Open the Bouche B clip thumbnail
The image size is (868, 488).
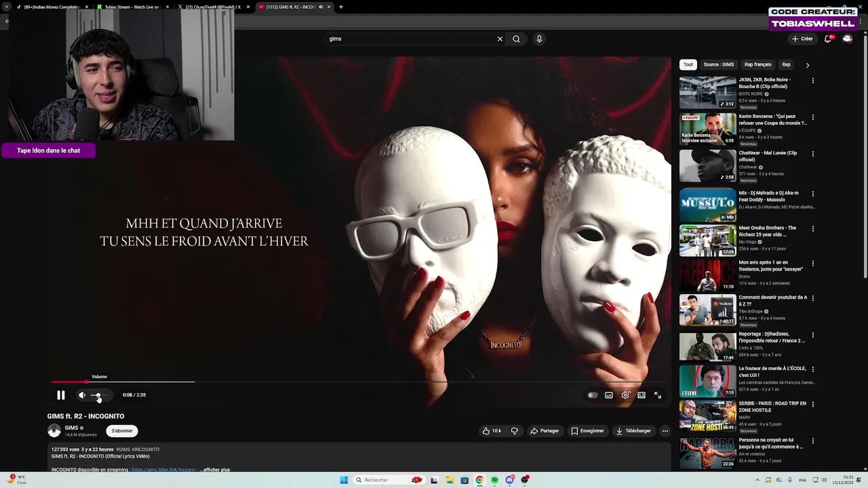tap(707, 93)
